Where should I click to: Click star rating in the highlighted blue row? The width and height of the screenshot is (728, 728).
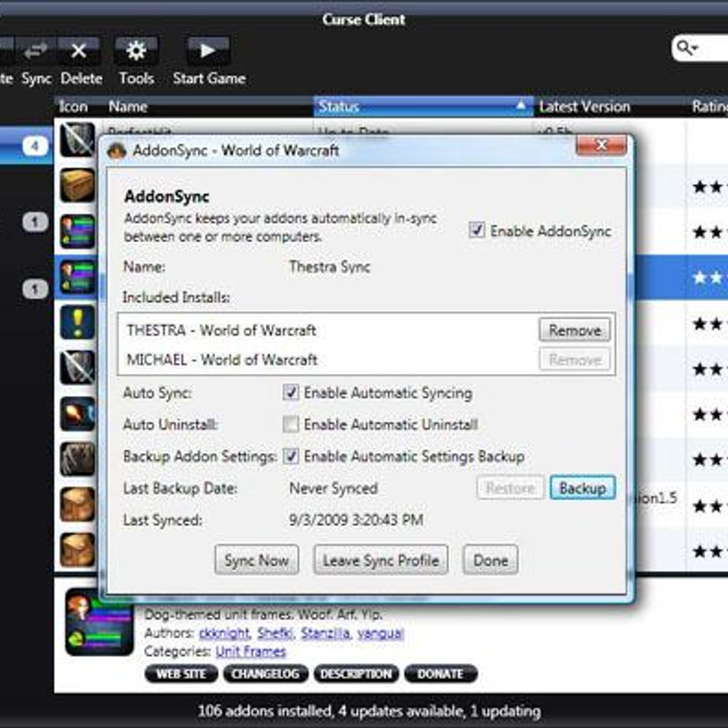pos(709,277)
